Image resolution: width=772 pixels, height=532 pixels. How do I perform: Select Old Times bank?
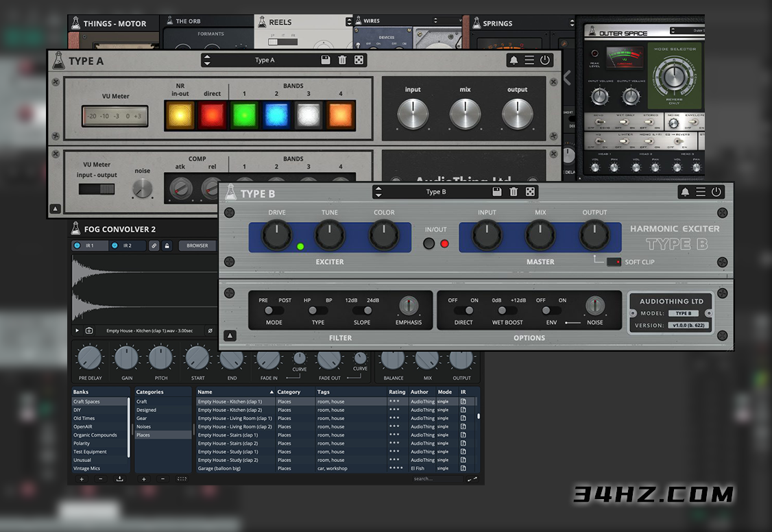(100, 418)
